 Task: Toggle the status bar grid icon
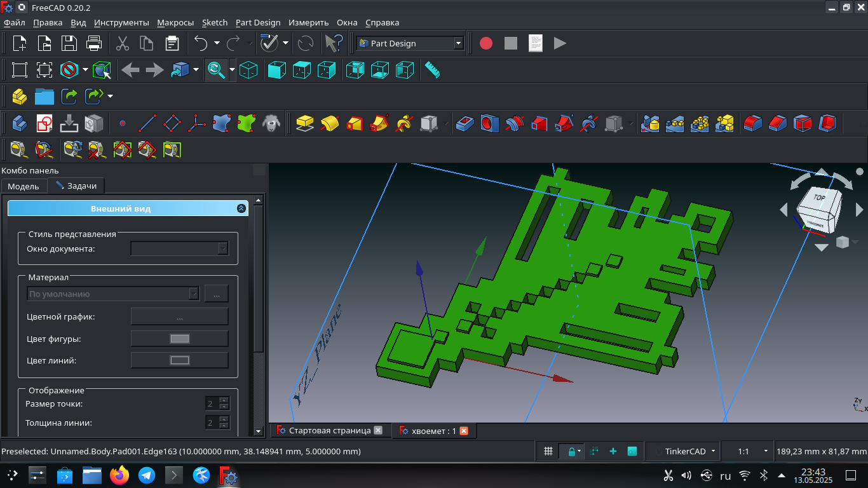(548, 451)
